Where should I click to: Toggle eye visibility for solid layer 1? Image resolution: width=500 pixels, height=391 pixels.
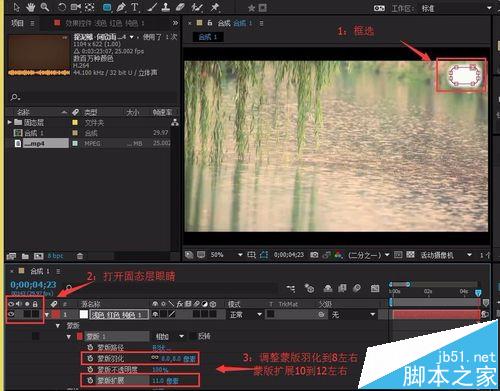(11, 314)
